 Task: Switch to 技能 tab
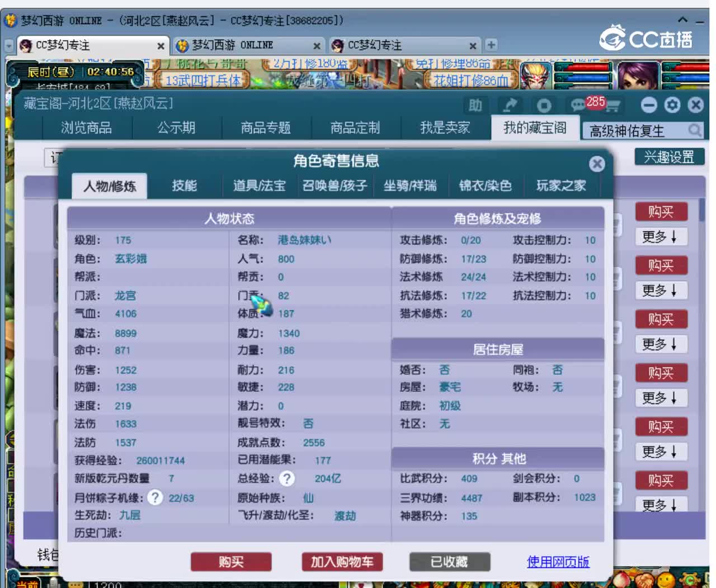click(185, 186)
